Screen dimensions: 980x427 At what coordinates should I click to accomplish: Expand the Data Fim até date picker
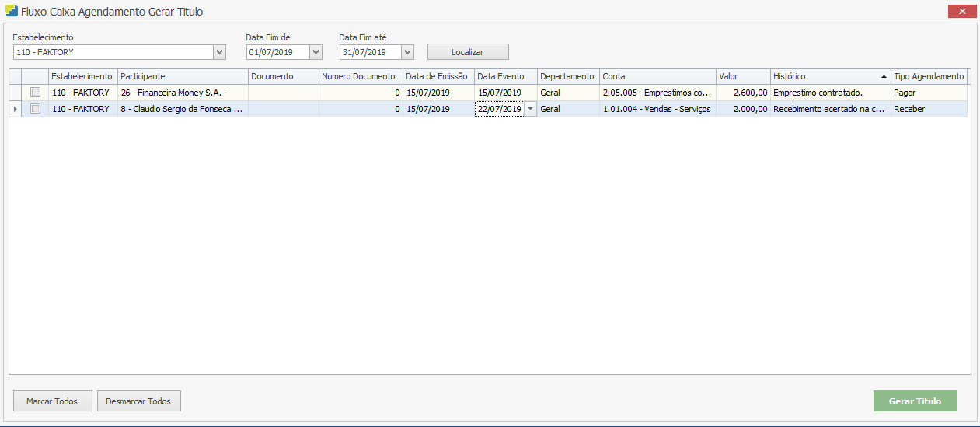pyautogui.click(x=408, y=52)
